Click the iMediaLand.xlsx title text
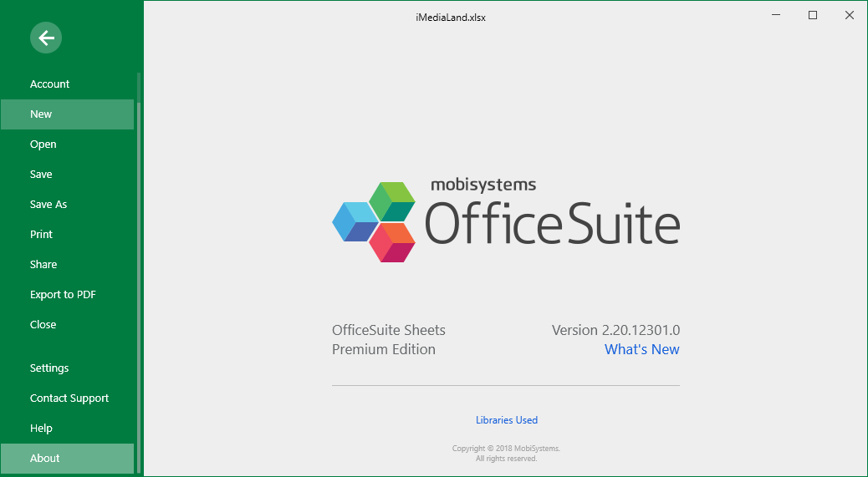Screen dimensions: 868x477 [x=451, y=18]
